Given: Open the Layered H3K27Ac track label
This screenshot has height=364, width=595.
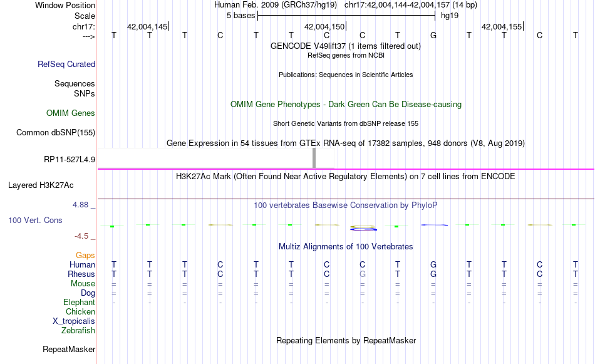Looking at the screenshot, I should [41, 185].
